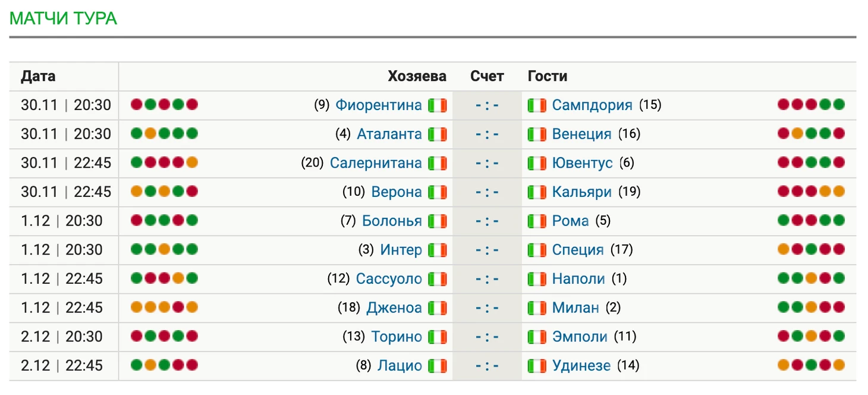The height and width of the screenshot is (395, 868).
Task: Open the Рома team link
Action: point(571,221)
